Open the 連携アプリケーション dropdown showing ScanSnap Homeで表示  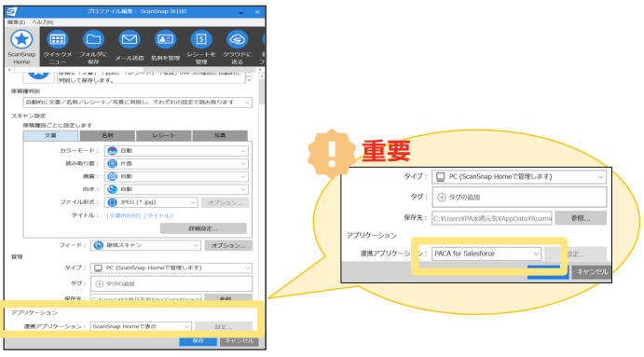(141, 326)
